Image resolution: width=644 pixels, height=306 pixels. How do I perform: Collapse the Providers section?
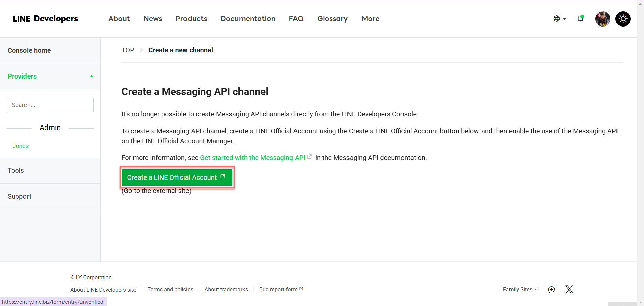[50, 76]
